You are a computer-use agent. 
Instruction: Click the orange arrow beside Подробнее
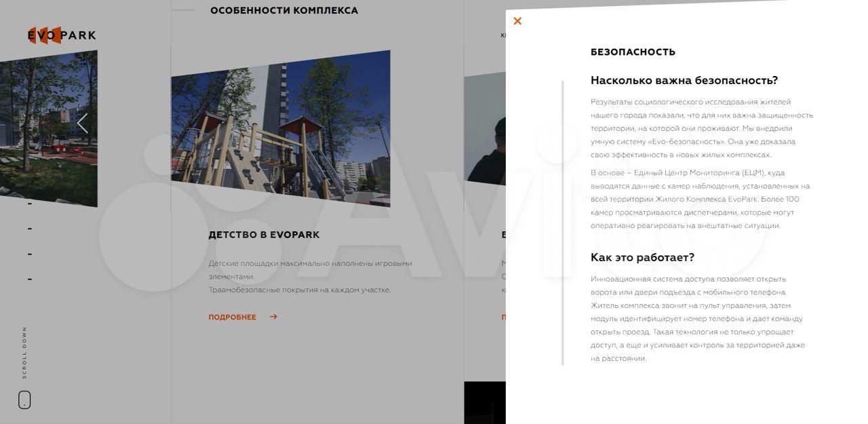(x=273, y=317)
